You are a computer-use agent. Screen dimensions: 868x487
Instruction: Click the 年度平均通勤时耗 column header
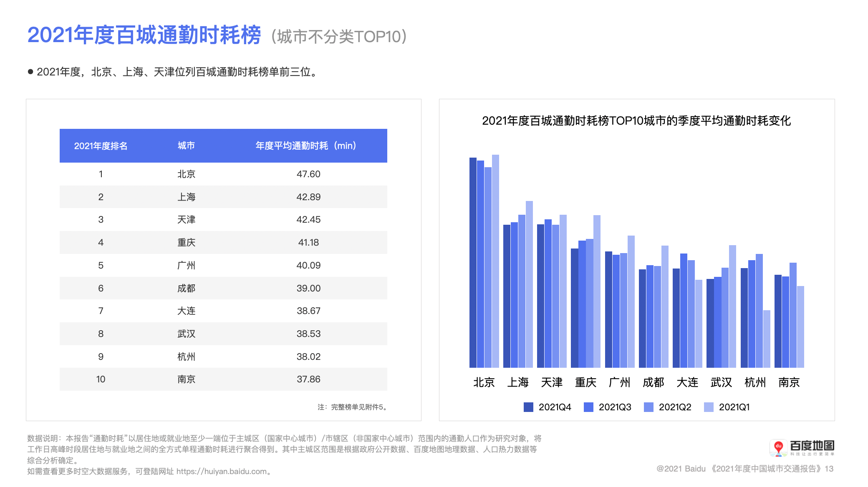[305, 146]
